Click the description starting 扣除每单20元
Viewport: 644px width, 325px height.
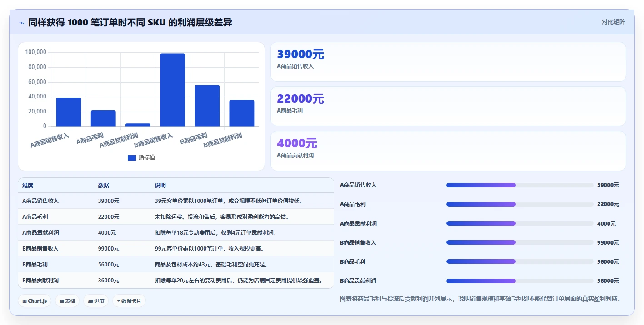[x=239, y=280]
